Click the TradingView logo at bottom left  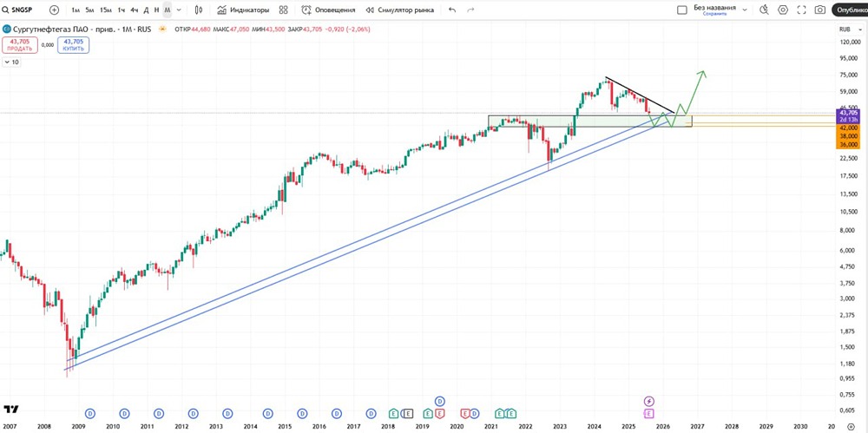[x=10, y=410]
